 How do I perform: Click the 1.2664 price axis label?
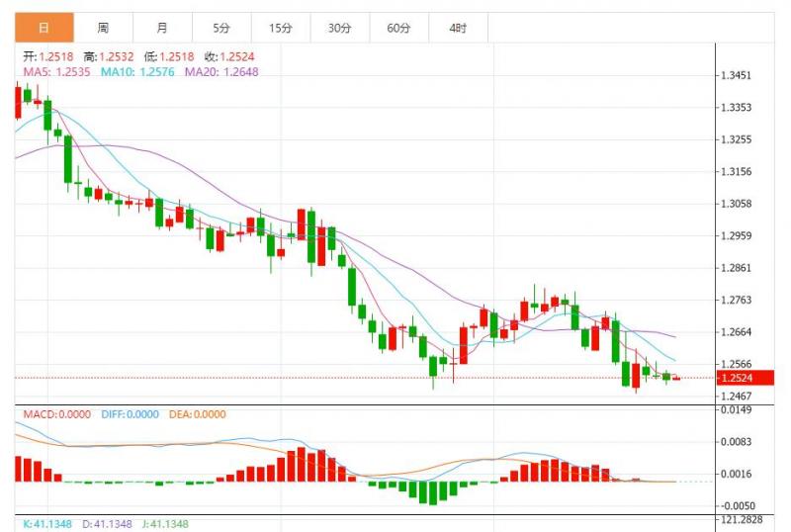pyautogui.click(x=736, y=332)
